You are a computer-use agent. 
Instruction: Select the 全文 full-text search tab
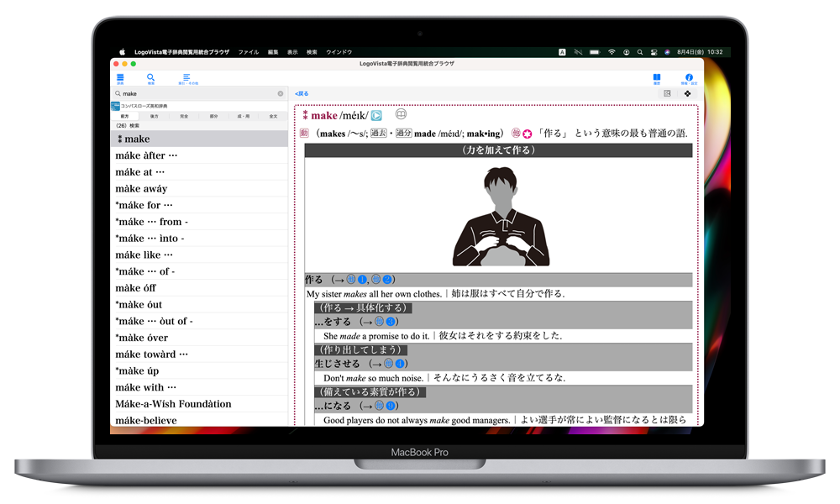click(x=273, y=116)
